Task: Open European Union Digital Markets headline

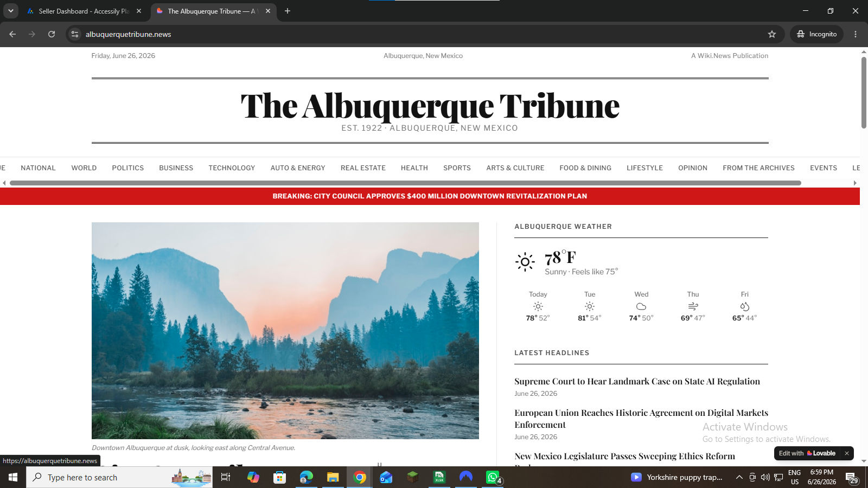Action: click(641, 419)
